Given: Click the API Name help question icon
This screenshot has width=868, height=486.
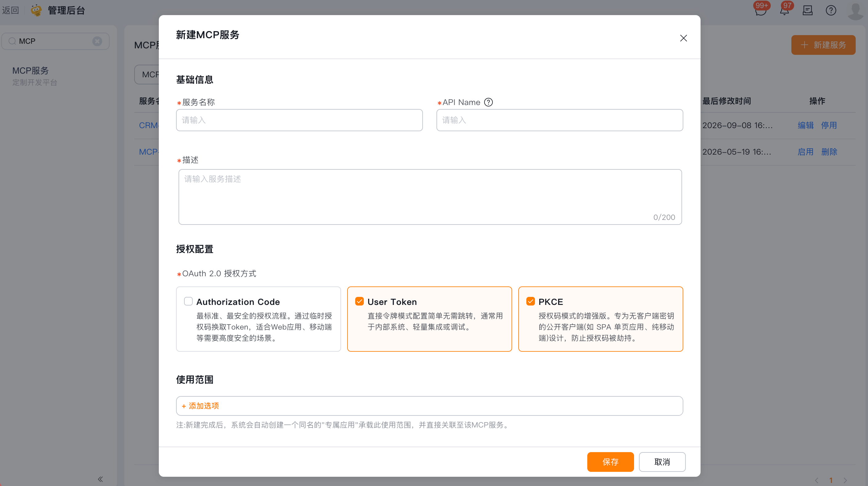Looking at the screenshot, I should click(488, 102).
